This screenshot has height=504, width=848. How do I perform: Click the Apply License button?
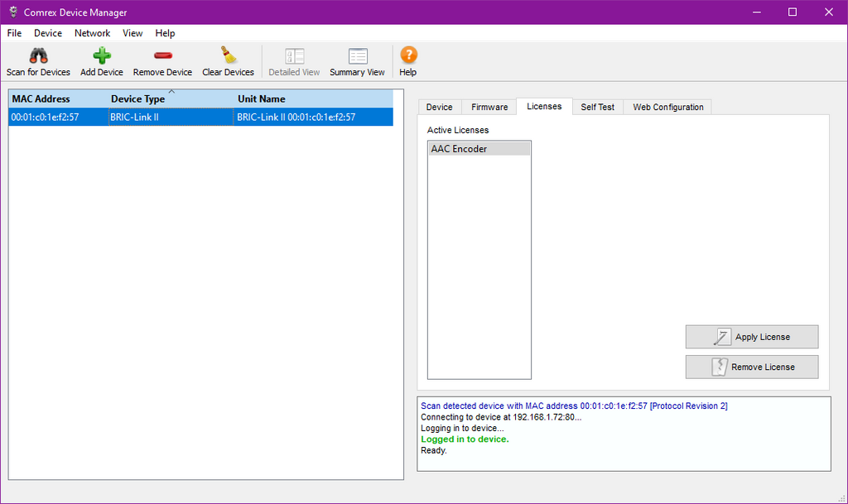752,337
